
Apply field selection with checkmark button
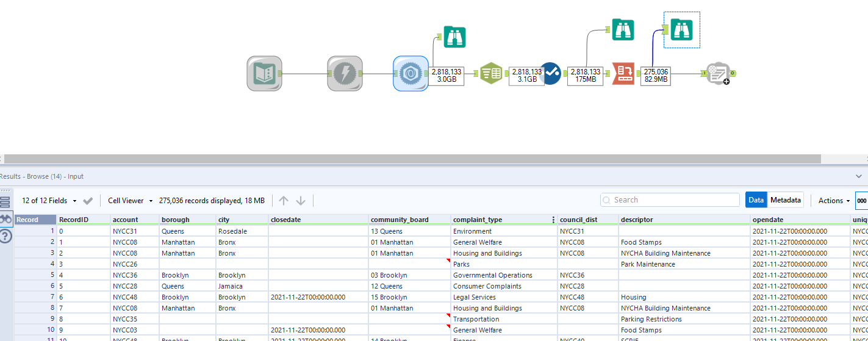pyautogui.click(x=88, y=201)
